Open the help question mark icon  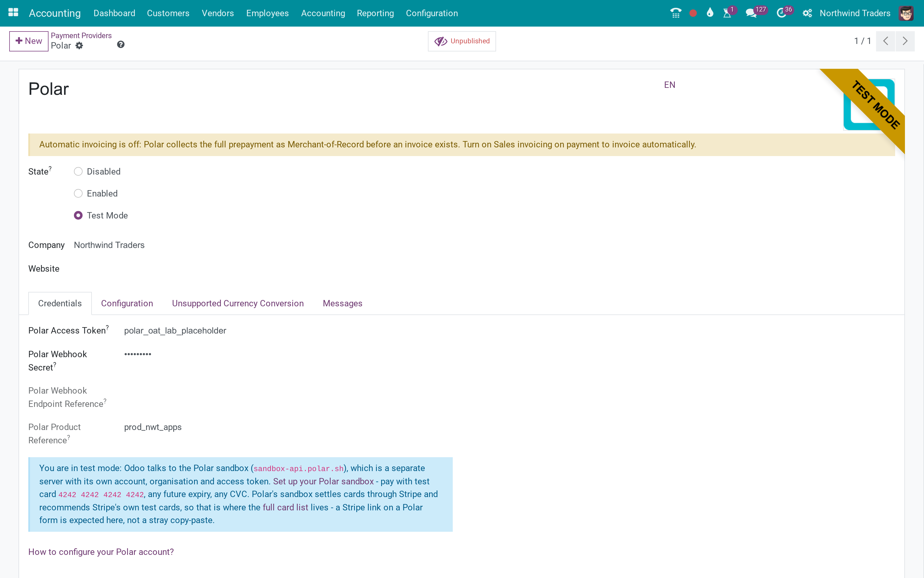point(121,44)
